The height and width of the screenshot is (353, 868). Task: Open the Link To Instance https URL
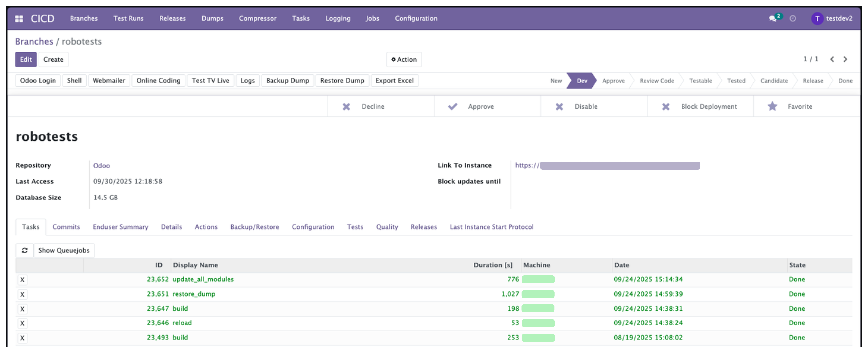(x=607, y=165)
